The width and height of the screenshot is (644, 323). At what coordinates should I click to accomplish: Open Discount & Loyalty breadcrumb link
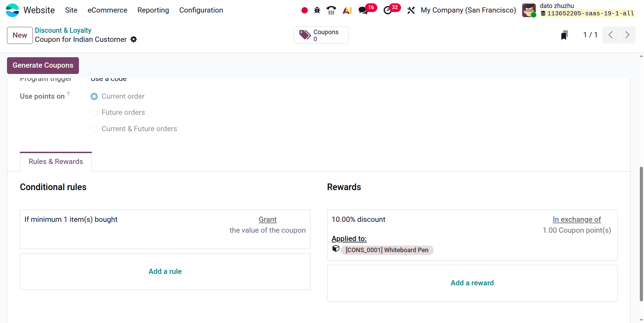coord(63,30)
